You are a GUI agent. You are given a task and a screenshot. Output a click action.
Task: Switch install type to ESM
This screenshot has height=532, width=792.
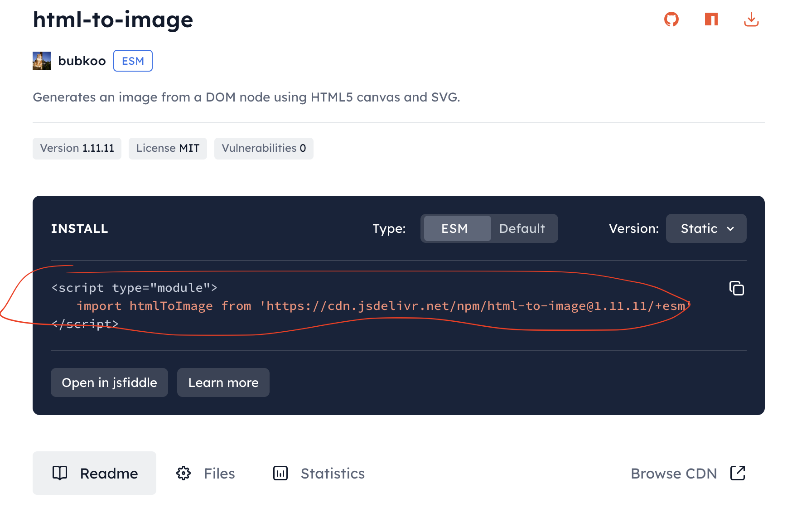455,228
